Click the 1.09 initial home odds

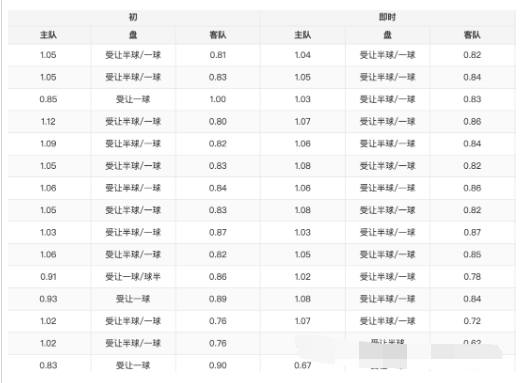click(48, 144)
